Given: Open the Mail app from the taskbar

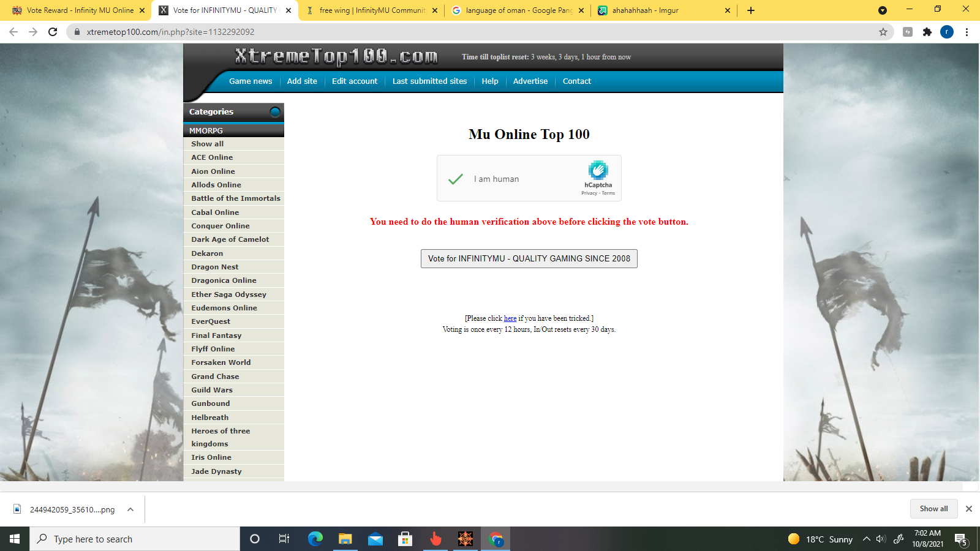Looking at the screenshot, I should point(375,539).
